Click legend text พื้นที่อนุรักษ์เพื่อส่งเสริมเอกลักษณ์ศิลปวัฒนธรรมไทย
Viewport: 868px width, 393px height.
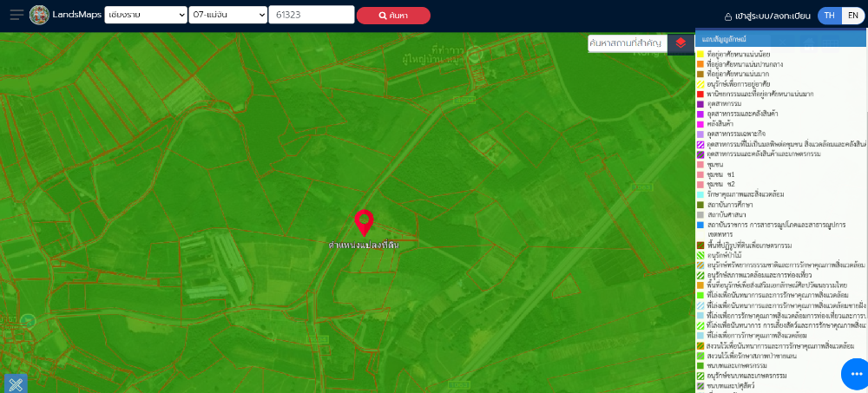(x=777, y=285)
